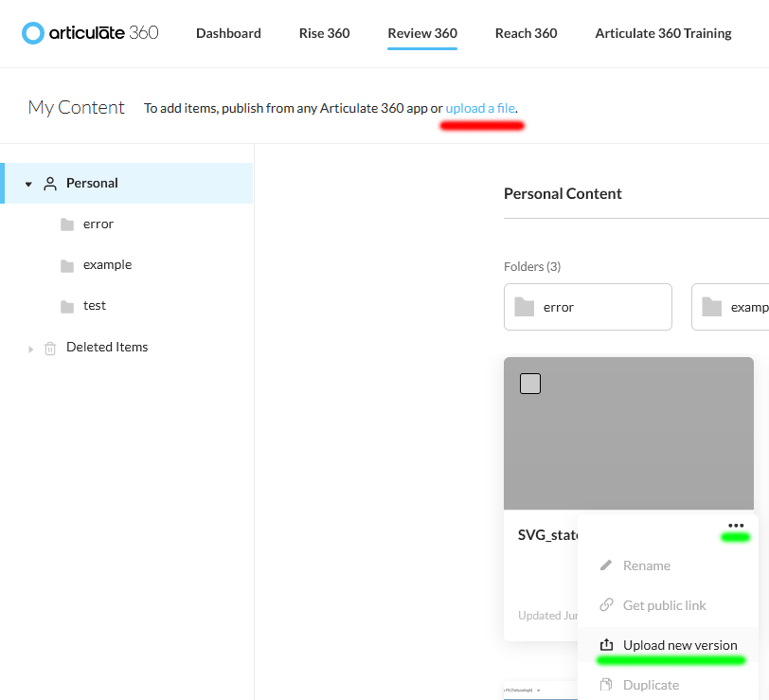Click the folder icon on error card
The image size is (769, 700).
525,307
